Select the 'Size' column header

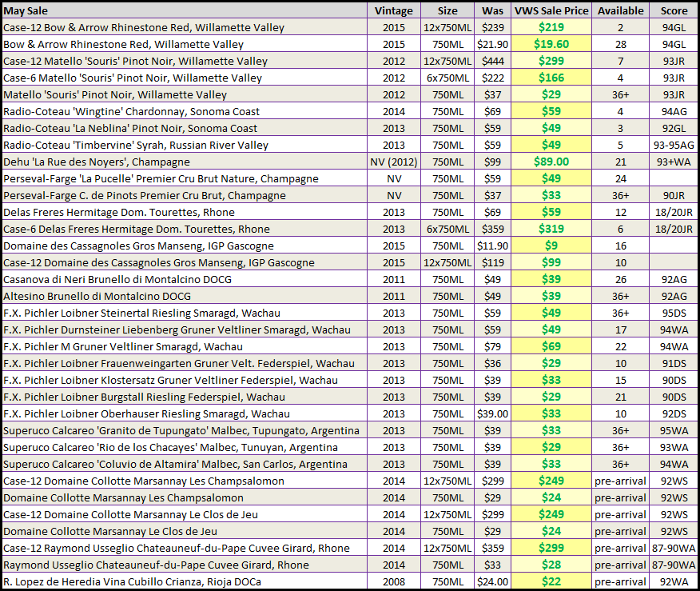pos(447,10)
